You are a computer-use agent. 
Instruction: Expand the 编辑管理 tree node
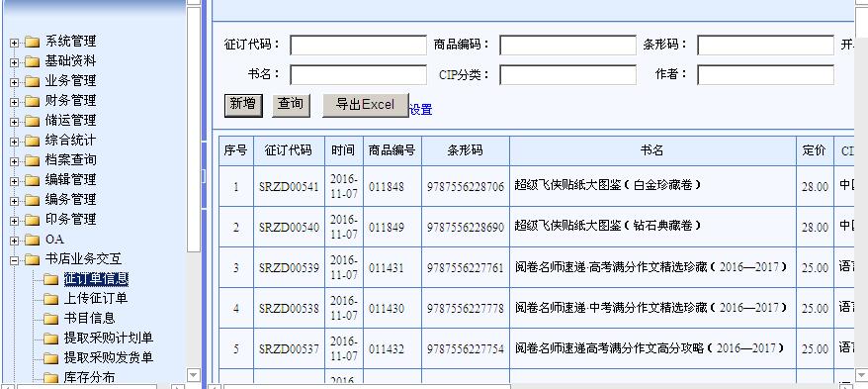tap(14, 181)
